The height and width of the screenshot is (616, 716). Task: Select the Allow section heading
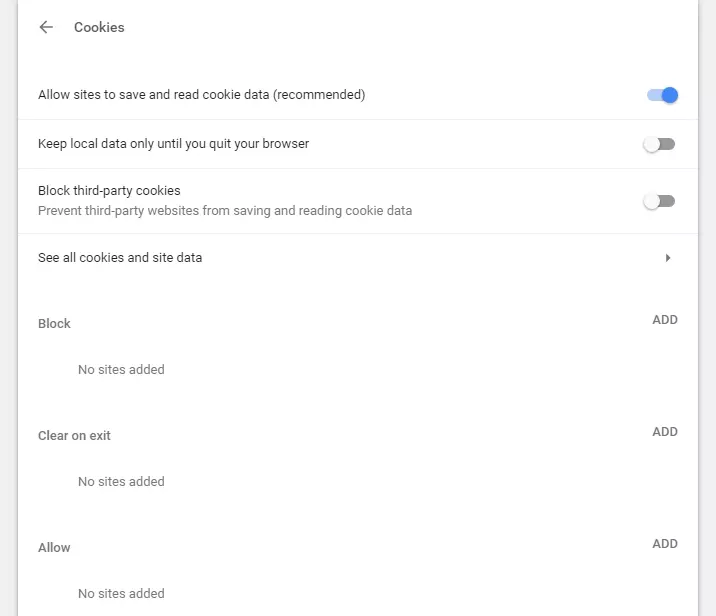tap(54, 548)
